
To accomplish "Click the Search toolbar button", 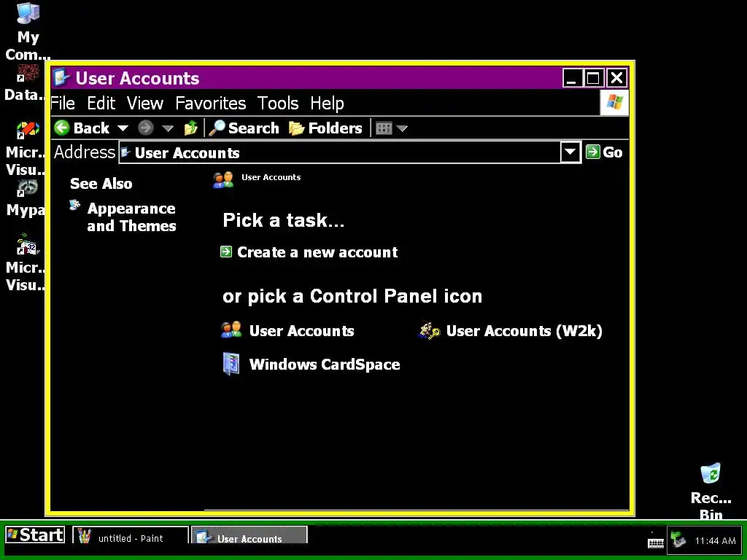I will 244,128.
